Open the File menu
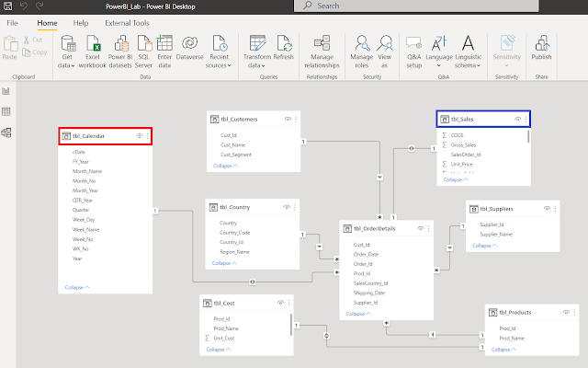Viewport: 588px width, 368px height. click(12, 23)
